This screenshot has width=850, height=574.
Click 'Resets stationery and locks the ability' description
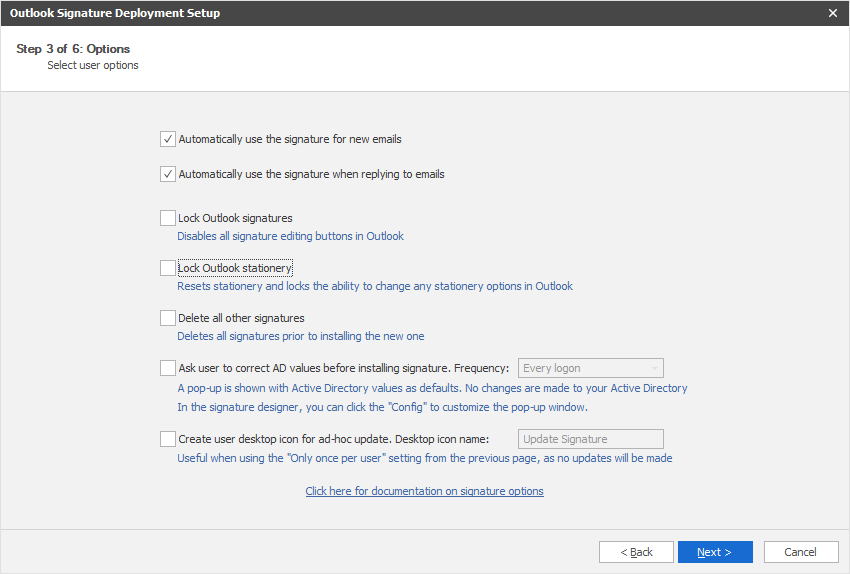click(375, 286)
